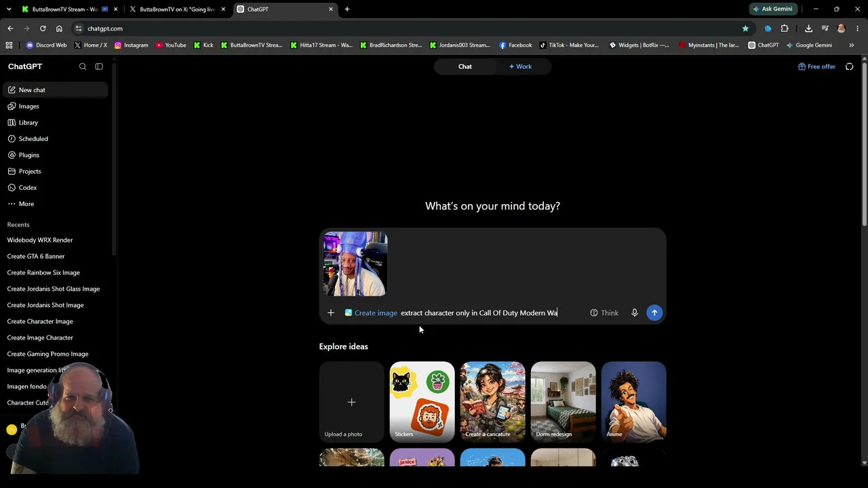Open the attachment plus menu in the composer
This screenshot has height=488, width=868.
click(x=331, y=312)
